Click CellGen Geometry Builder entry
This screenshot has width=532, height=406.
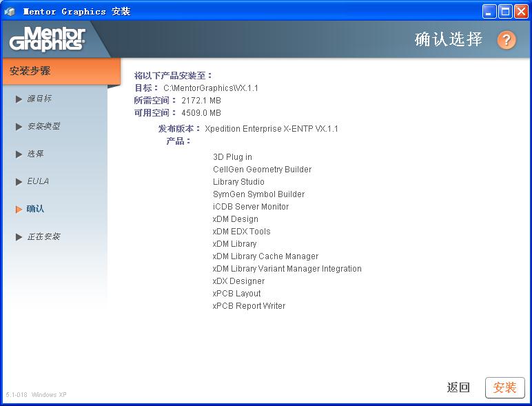point(263,170)
